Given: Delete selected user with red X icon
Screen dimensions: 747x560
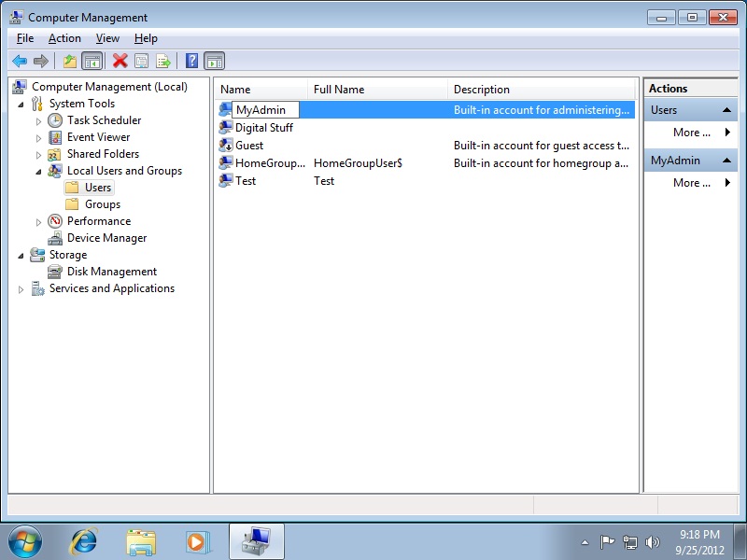Looking at the screenshot, I should (120, 61).
